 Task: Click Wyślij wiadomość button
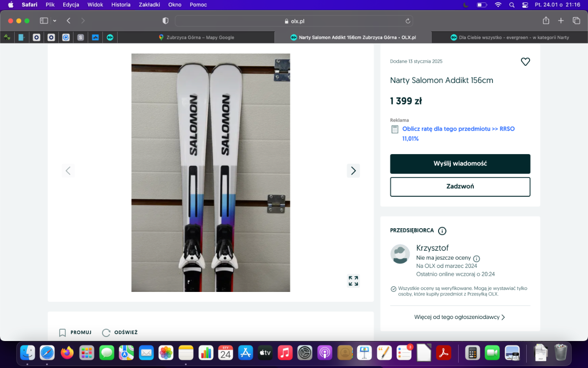click(460, 164)
